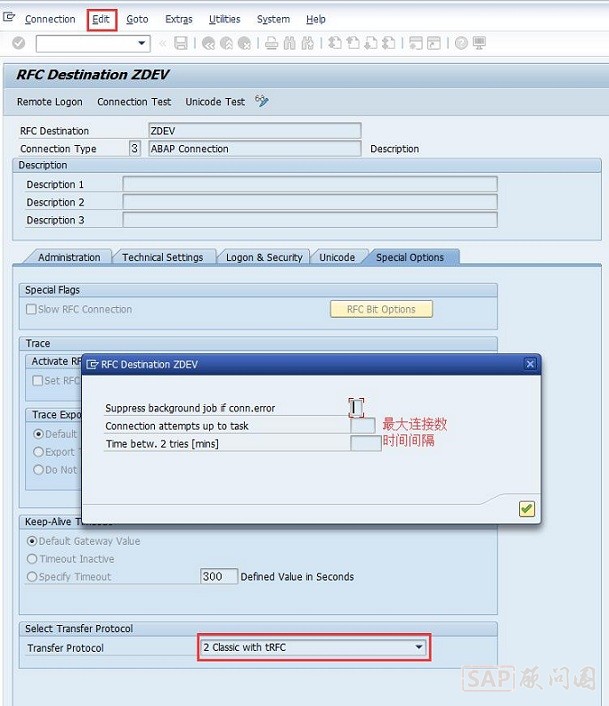Click the display/change glasses-pencil icon

click(x=262, y=100)
